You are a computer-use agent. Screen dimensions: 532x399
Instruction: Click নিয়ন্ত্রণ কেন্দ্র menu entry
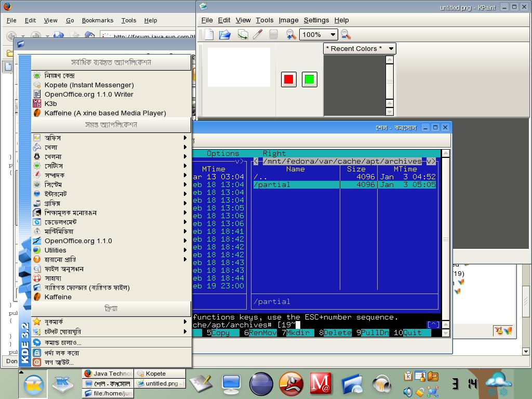(111, 75)
